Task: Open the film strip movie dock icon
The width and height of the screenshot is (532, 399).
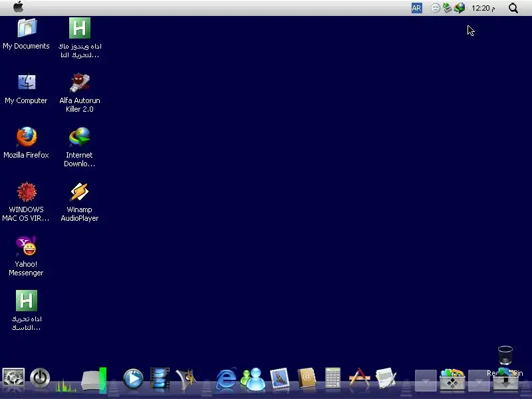Action: click(160, 378)
